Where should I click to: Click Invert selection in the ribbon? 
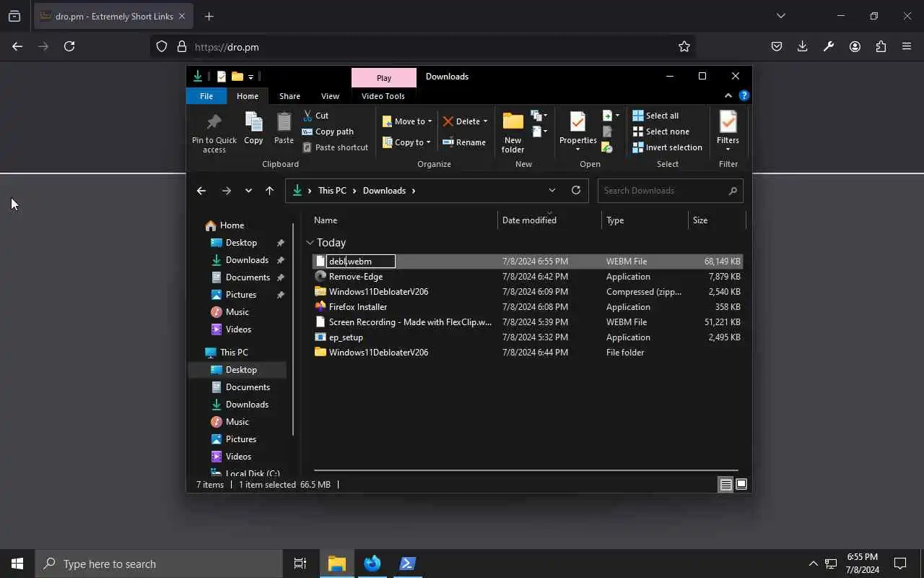[667, 147]
